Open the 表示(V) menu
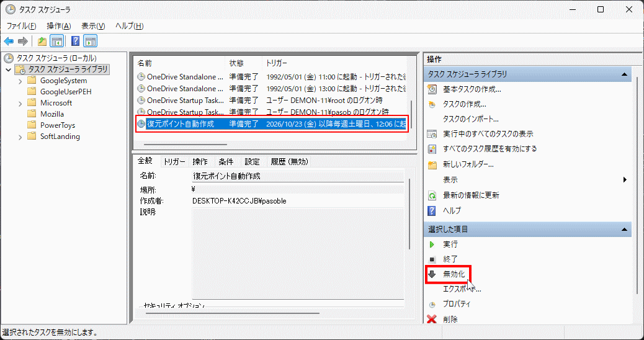The height and width of the screenshot is (340, 644). coord(93,26)
